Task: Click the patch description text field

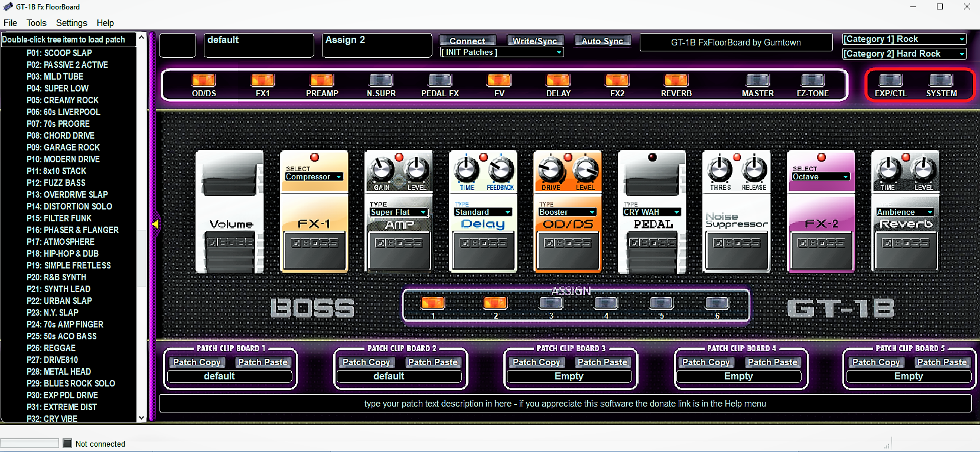Action: pos(565,404)
